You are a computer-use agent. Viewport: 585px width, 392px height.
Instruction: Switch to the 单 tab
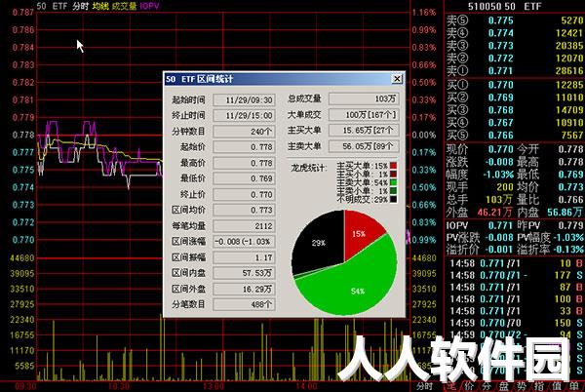click(574, 386)
